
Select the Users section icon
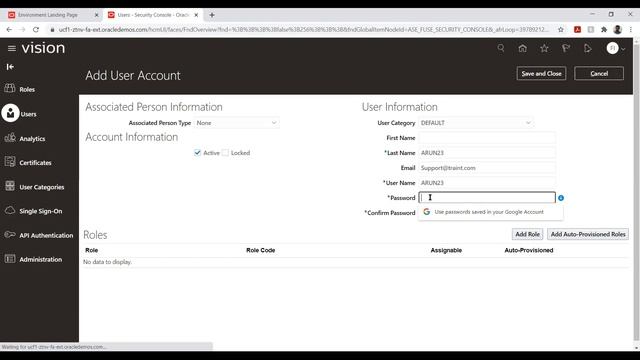click(10, 113)
